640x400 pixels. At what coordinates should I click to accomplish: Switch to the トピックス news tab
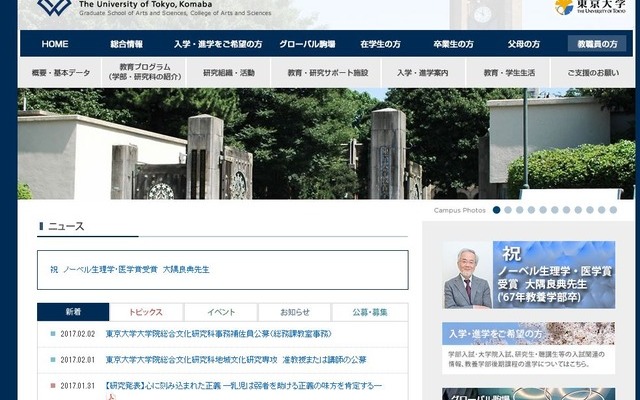tap(146, 312)
